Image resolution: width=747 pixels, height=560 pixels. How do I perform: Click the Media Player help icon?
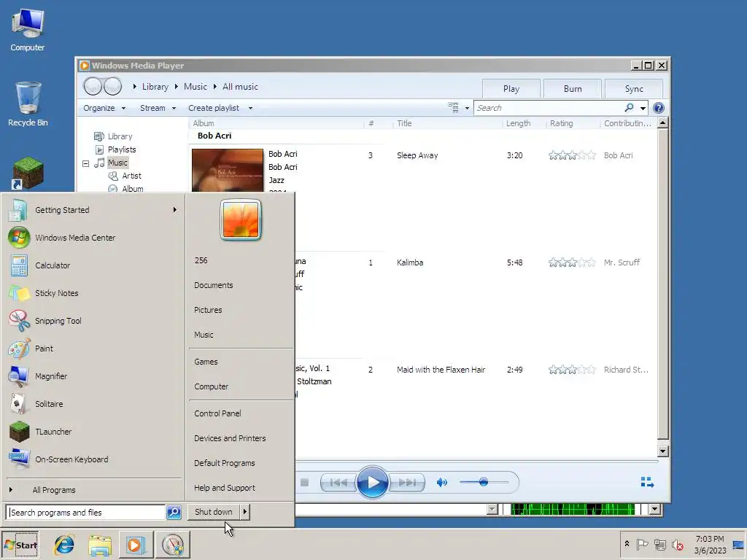pos(659,108)
